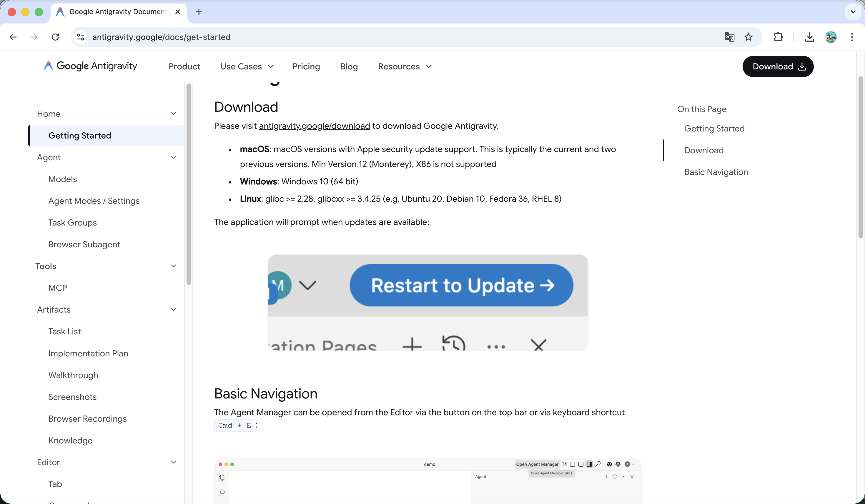Image resolution: width=865 pixels, height=504 pixels.
Task: Jump to Basic Navigation section link
Action: (x=716, y=172)
